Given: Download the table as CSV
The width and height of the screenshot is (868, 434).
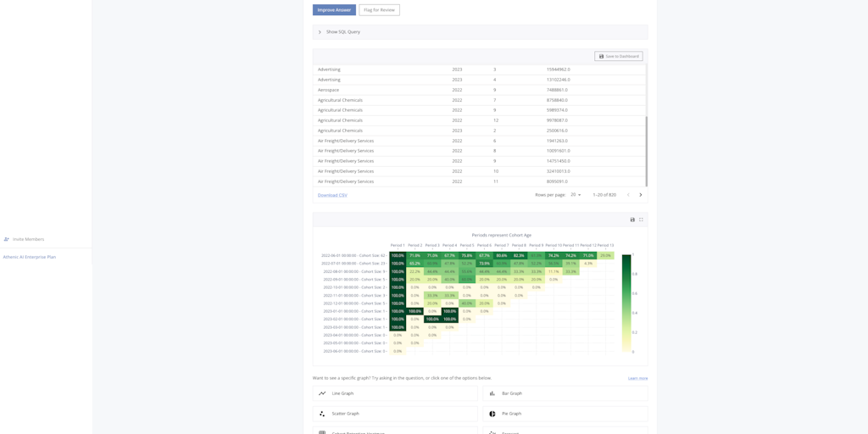Looking at the screenshot, I should (x=332, y=195).
